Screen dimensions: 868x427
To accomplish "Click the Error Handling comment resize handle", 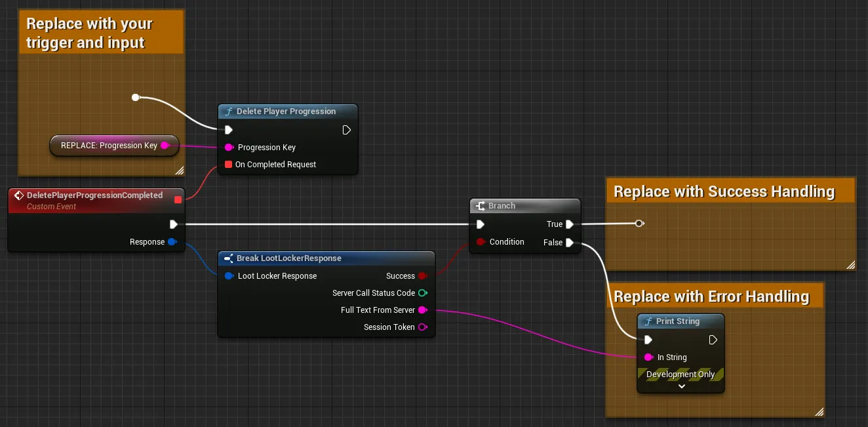I will 819,412.
